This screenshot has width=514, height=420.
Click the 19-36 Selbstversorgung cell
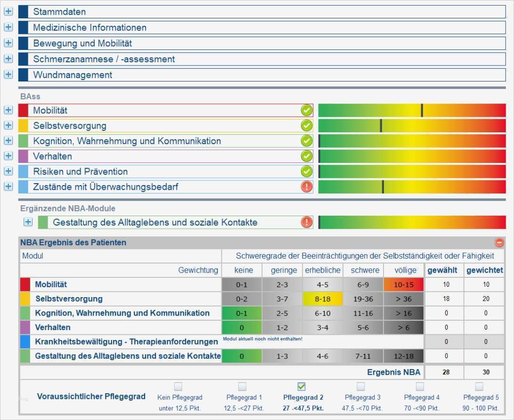pyautogui.click(x=363, y=299)
